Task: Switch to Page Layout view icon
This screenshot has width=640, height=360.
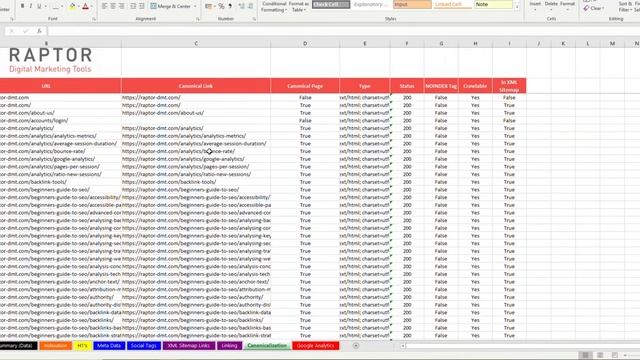Action: [x=600, y=355]
